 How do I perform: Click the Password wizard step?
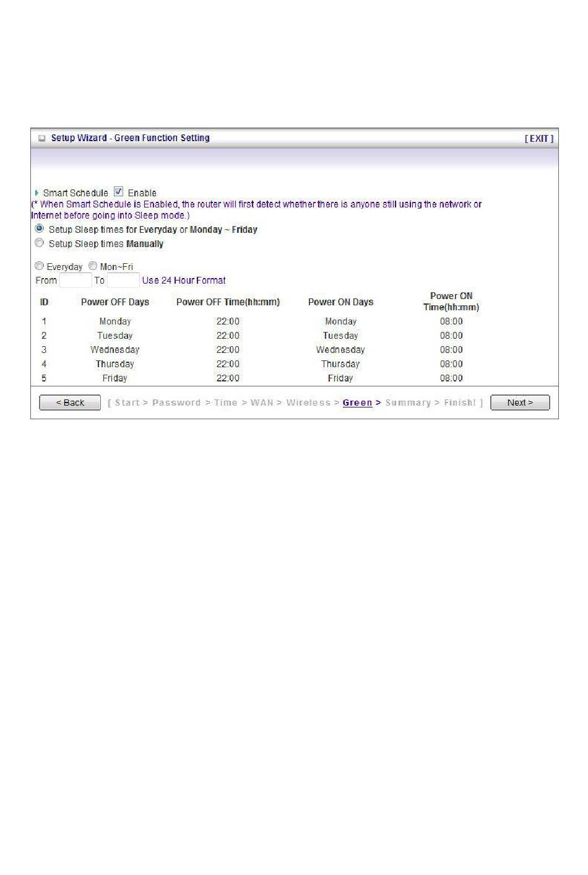(176, 403)
